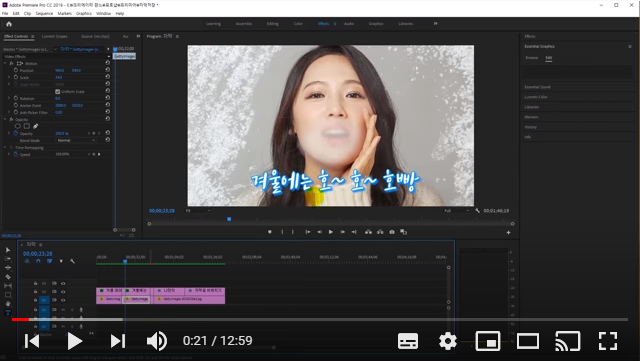This screenshot has width=640, height=361.
Task: Click the Program monitor playhead scrubber
Action: 229,219
